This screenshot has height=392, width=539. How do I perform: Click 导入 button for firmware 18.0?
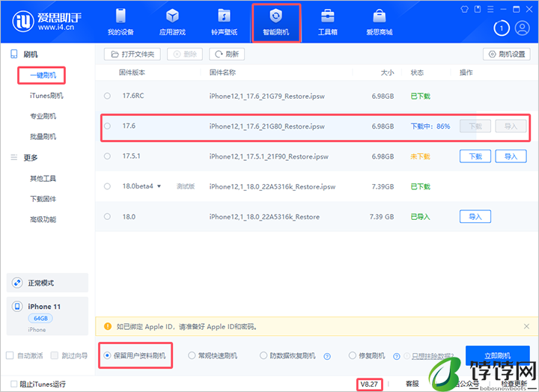475,216
